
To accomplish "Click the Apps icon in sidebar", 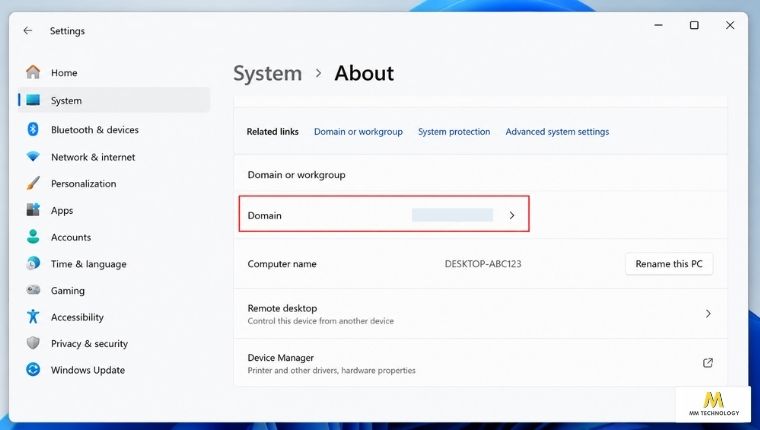I will (33, 210).
